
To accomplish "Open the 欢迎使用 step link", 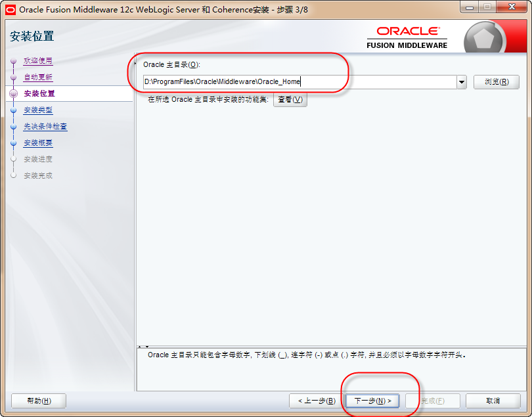I will tap(38, 60).
